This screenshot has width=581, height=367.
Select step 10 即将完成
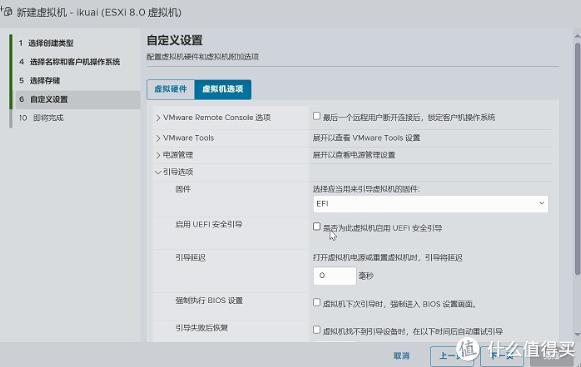point(41,118)
